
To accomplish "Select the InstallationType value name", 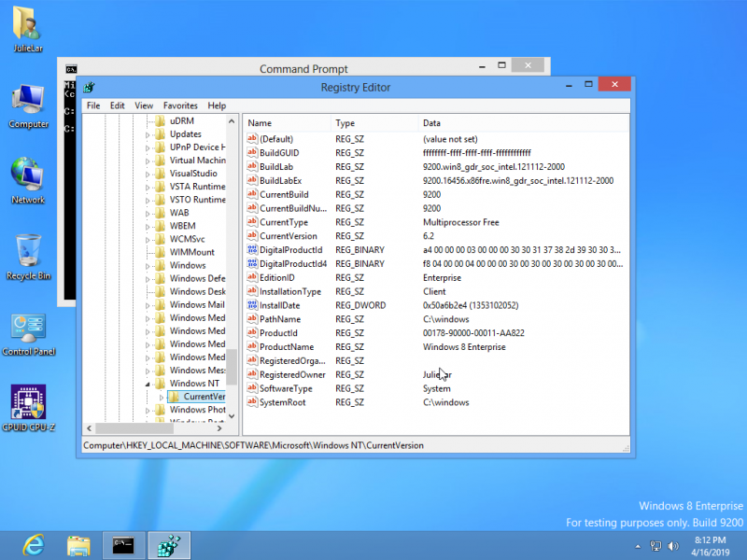I will coord(290,291).
